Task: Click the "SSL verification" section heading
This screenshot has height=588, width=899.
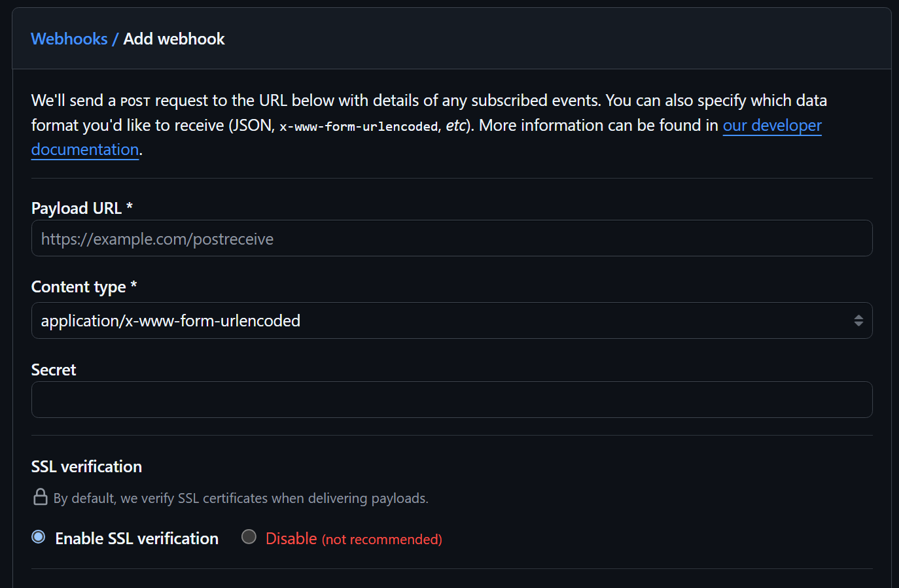Action: pos(86,466)
